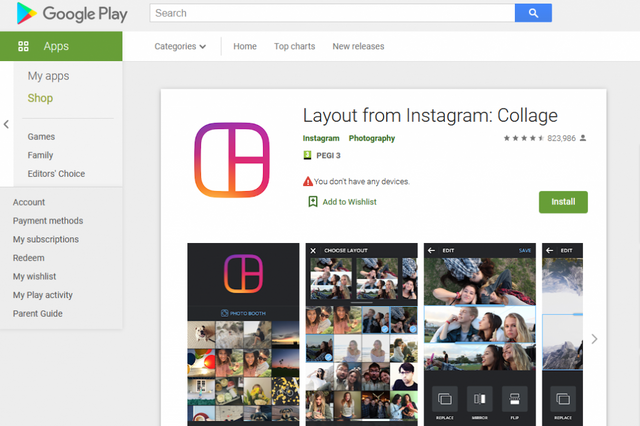Click 'You don't have any devices' message
The height and width of the screenshot is (426, 640).
coord(362,182)
